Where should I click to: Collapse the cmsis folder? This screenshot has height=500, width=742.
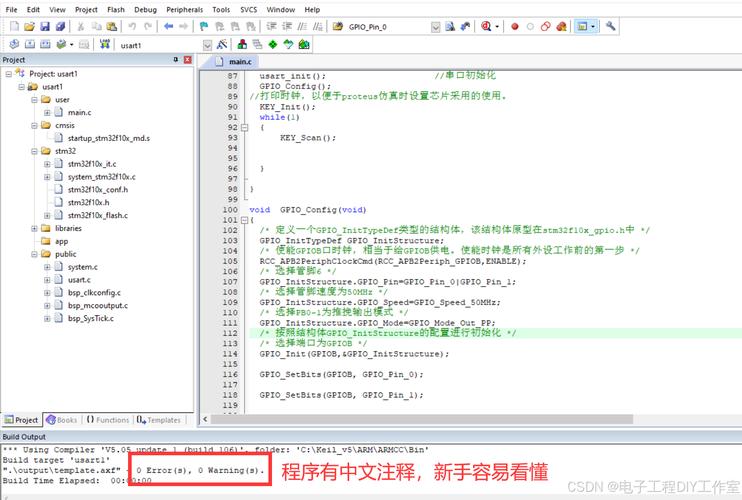point(34,126)
